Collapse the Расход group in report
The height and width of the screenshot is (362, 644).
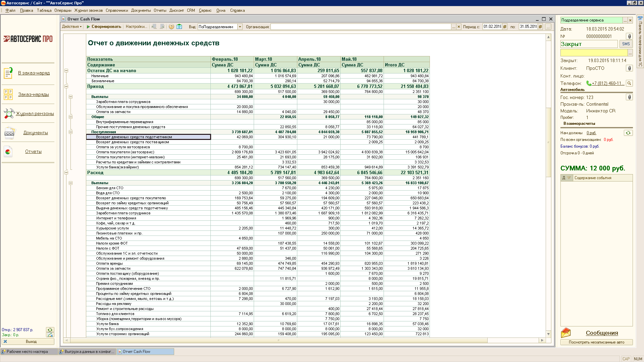66,173
